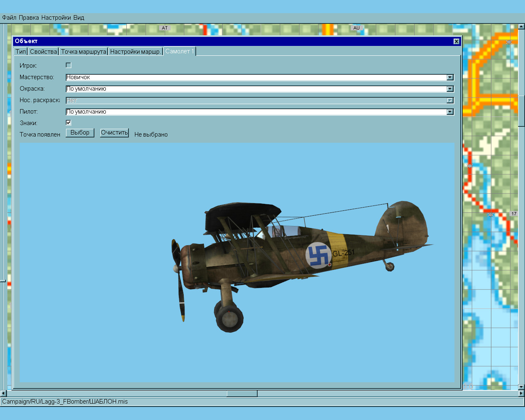The image size is (525, 420).
Task: Click the map row label 17
Action: point(514,214)
